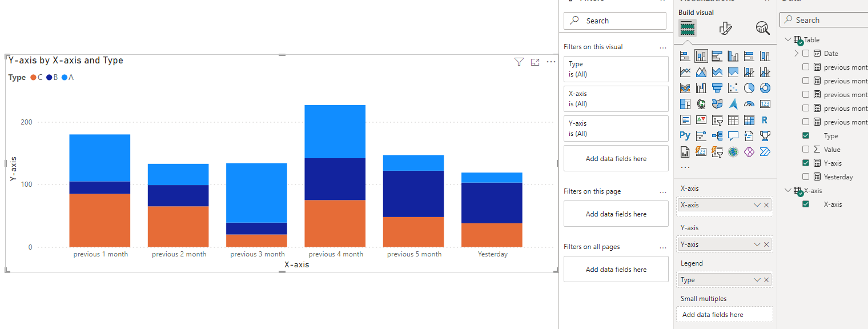Select the Q&A speech bubble visual
The image size is (868, 329).
point(733,136)
